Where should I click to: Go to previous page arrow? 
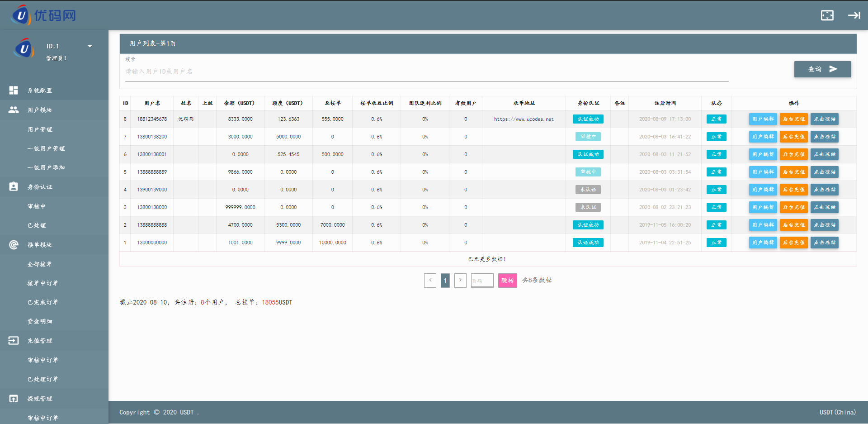point(430,281)
